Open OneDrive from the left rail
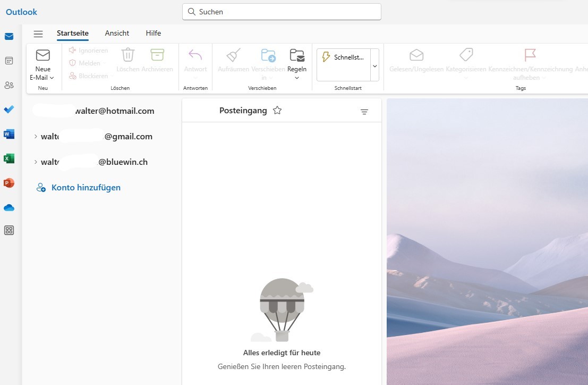 tap(8, 207)
